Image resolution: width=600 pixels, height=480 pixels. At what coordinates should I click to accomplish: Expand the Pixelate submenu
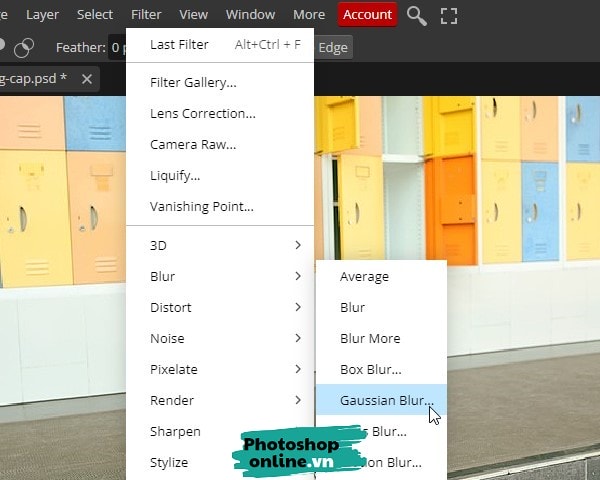(220, 369)
